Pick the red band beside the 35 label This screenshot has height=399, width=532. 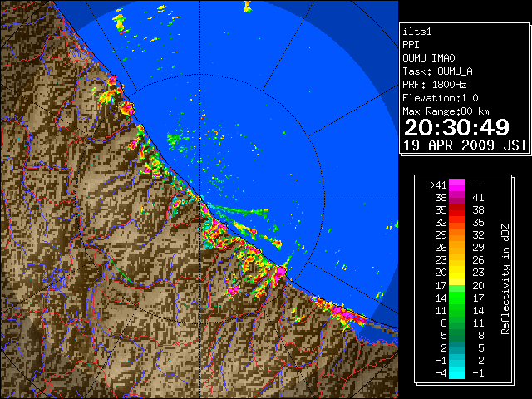pyautogui.click(x=457, y=210)
